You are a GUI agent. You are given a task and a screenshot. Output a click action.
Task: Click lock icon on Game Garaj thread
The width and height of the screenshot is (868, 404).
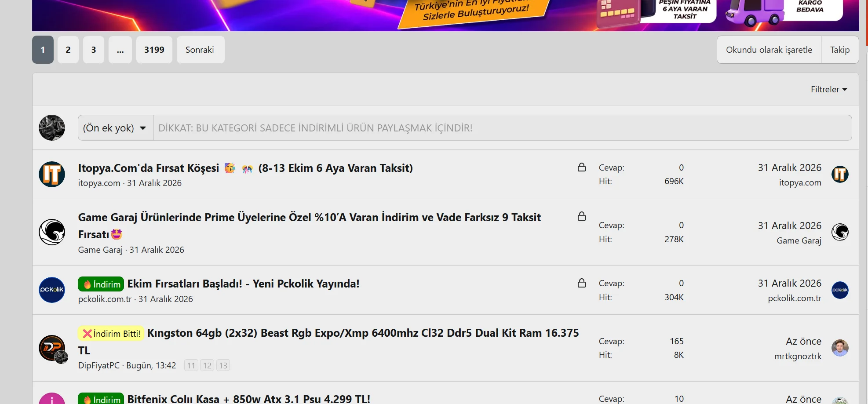pos(582,216)
